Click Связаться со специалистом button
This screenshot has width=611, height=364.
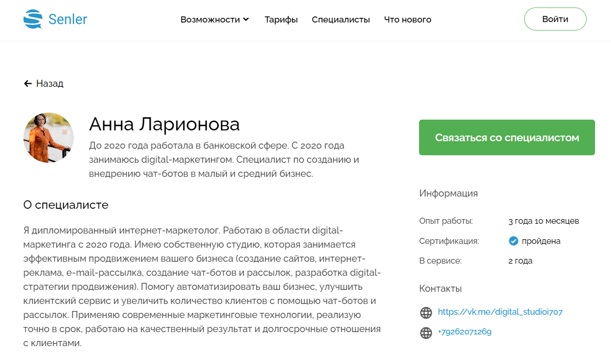(507, 137)
